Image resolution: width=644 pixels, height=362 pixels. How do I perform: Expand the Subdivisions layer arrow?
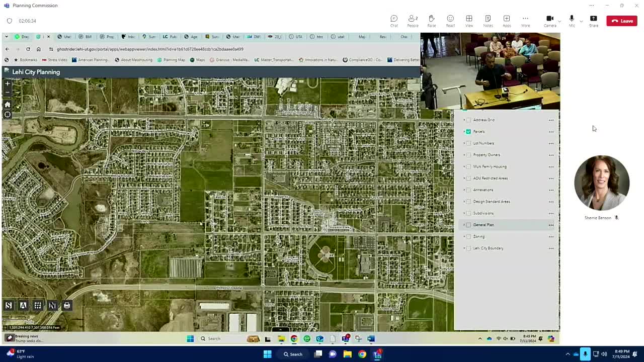tap(464, 213)
